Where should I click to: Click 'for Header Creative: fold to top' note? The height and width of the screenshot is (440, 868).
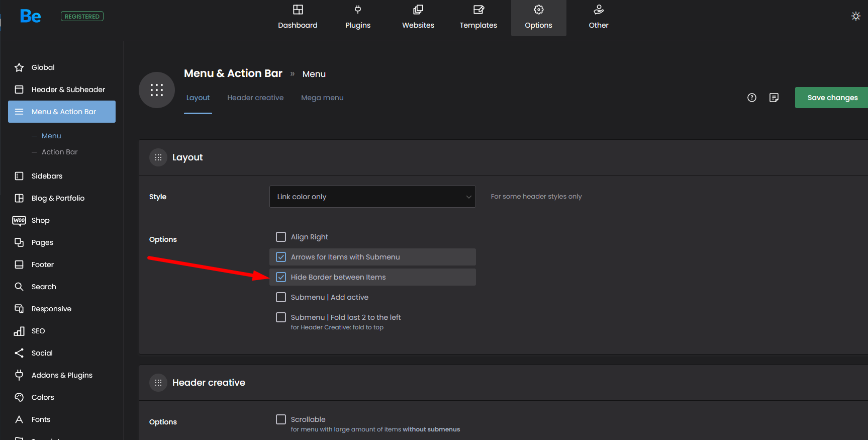point(337,327)
